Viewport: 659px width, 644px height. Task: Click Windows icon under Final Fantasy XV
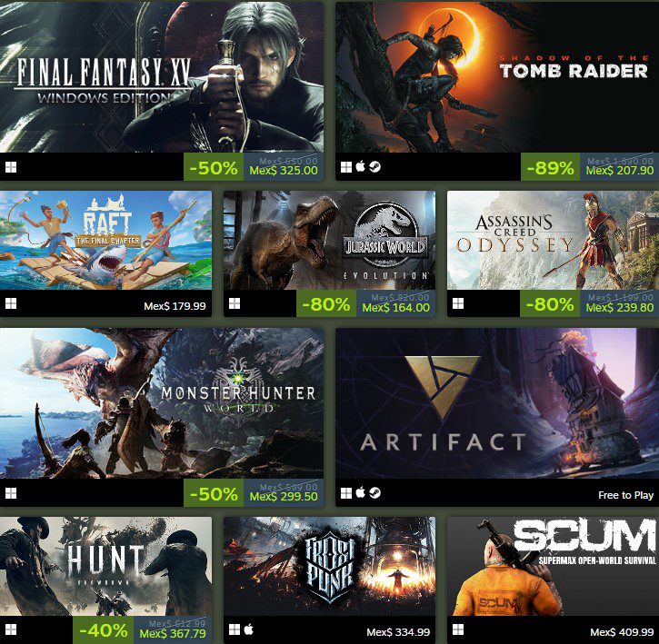[x=11, y=167]
